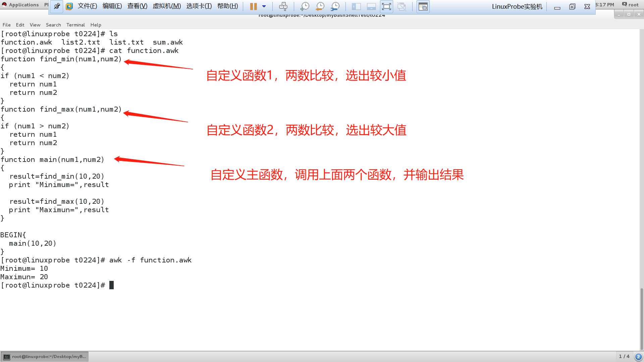Open the power options dropdown arrow
The height and width of the screenshot is (362, 644).
pos(264,6)
